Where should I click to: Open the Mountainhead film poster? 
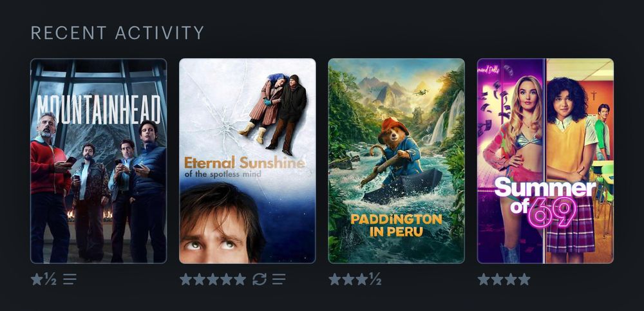coord(99,160)
